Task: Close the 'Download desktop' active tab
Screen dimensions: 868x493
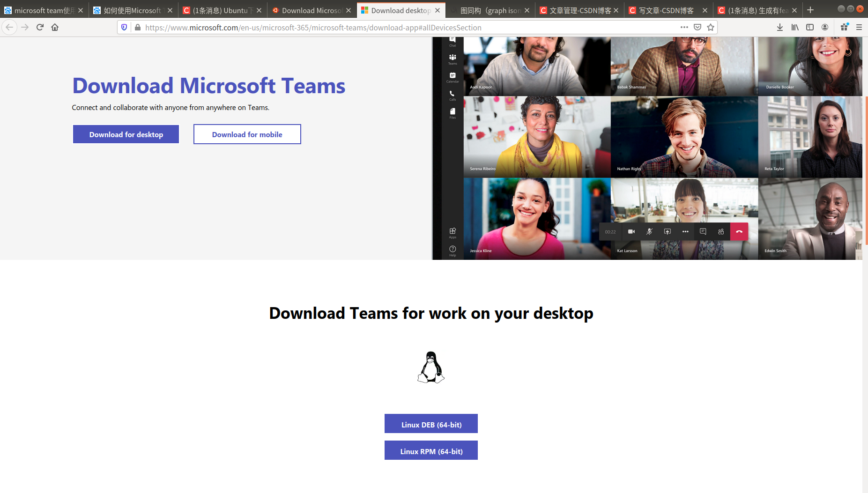Action: point(438,10)
